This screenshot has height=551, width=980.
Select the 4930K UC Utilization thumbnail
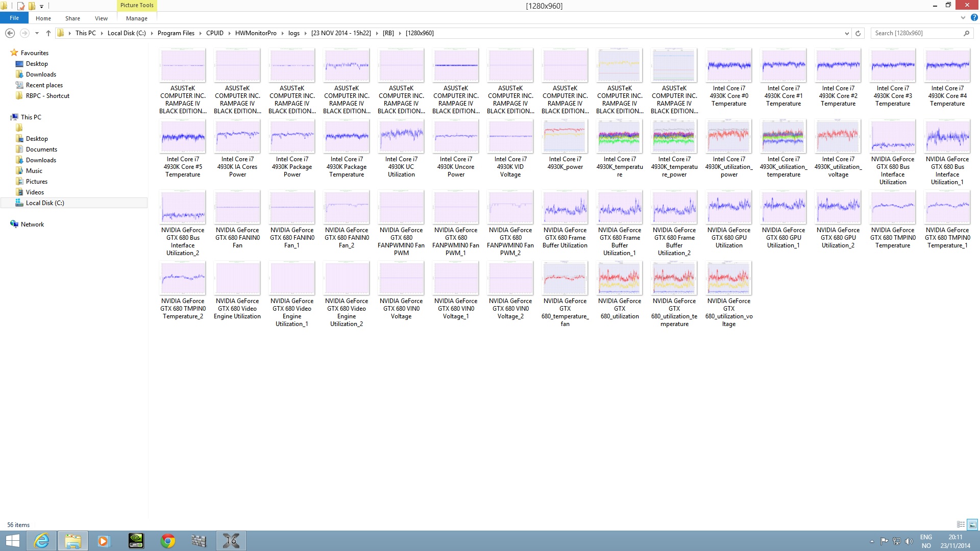tap(401, 136)
